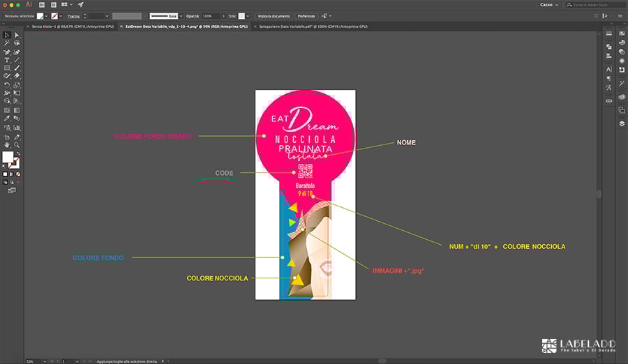This screenshot has width=628, height=364.
Task: Open stroke swatch dropdown in control bar
Action: (61, 17)
